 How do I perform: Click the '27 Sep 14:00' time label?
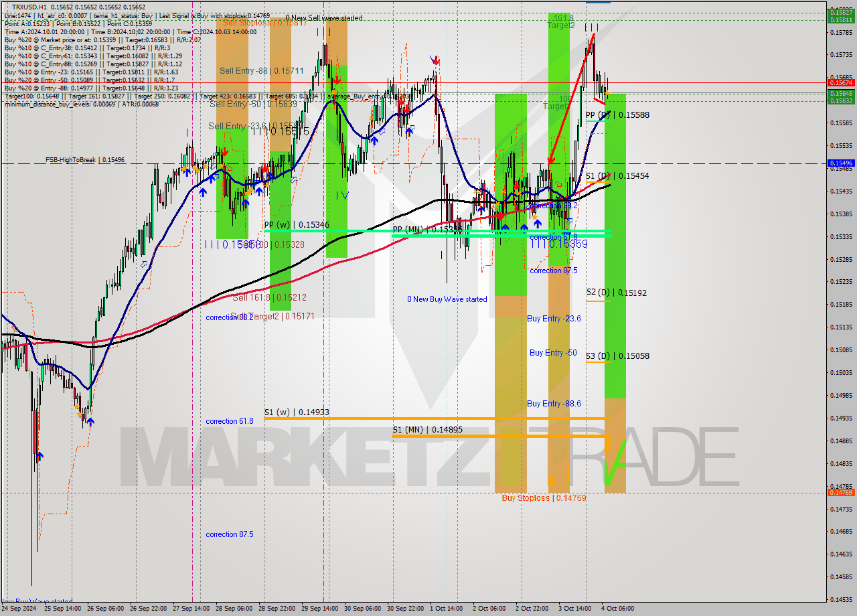(x=191, y=609)
